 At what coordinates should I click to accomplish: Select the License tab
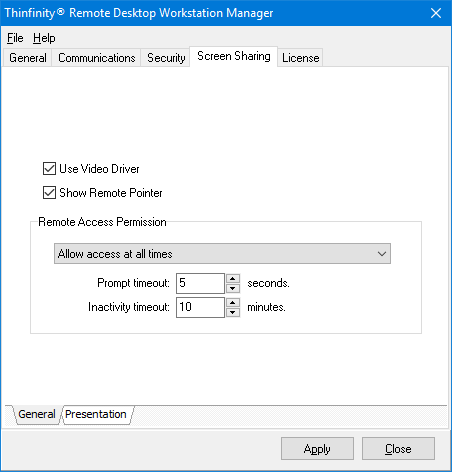[x=301, y=58]
